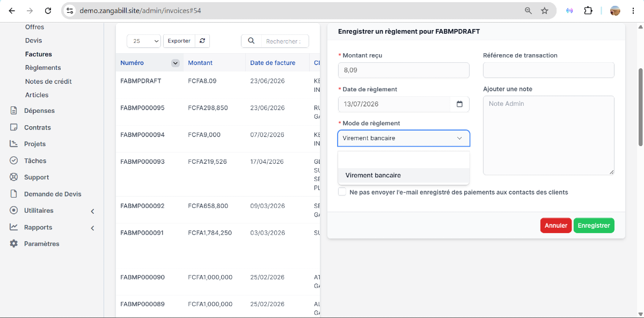Click the Rapports chart icon
Screen dimensions: 644x318
[14, 227]
